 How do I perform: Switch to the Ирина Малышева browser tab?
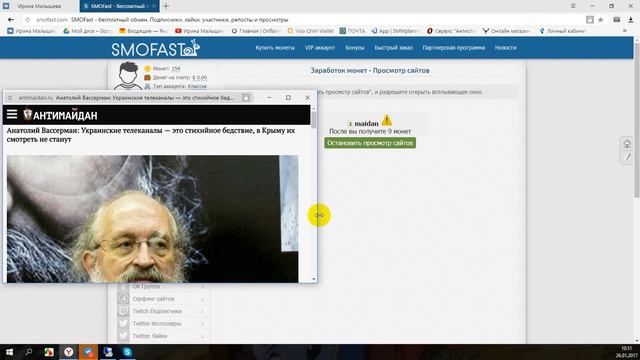tap(39, 6)
